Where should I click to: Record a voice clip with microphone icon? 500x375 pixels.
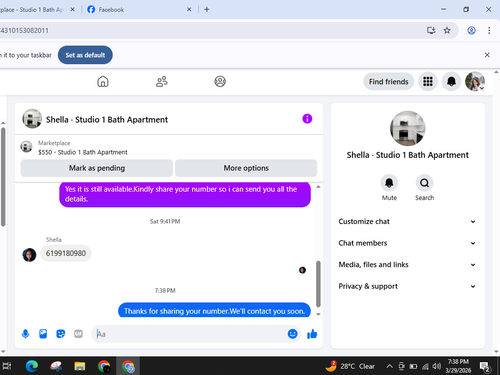click(x=25, y=334)
